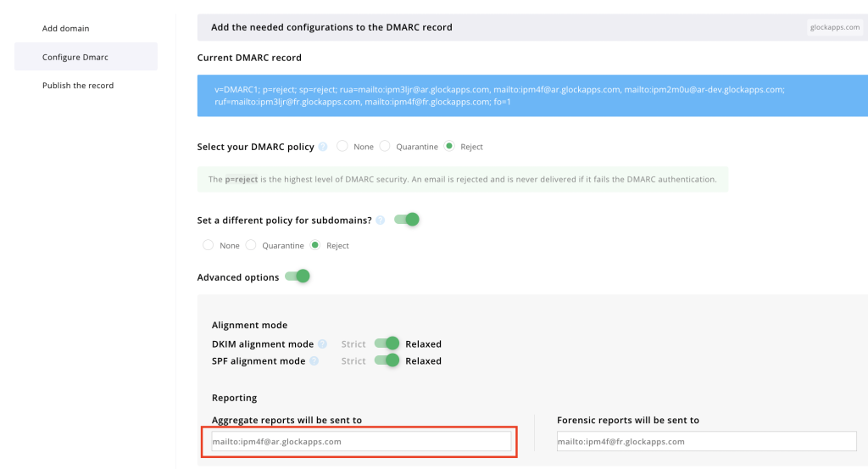The width and height of the screenshot is (868, 469).
Task: Click DKIM alignment mode help icon
Action: [x=322, y=344]
